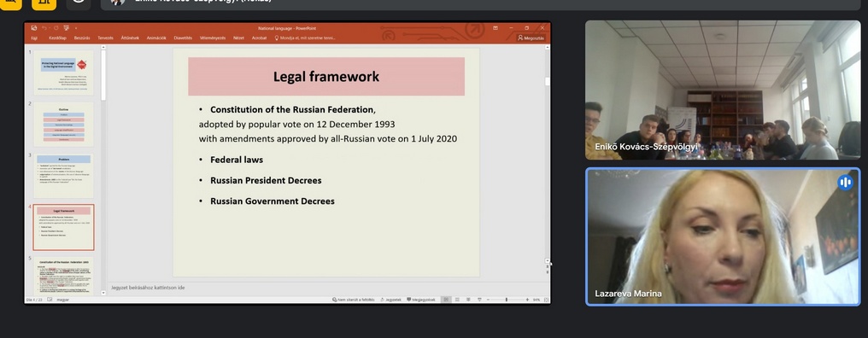Click the audio activity indicator on Lazareva's tile

(x=845, y=182)
